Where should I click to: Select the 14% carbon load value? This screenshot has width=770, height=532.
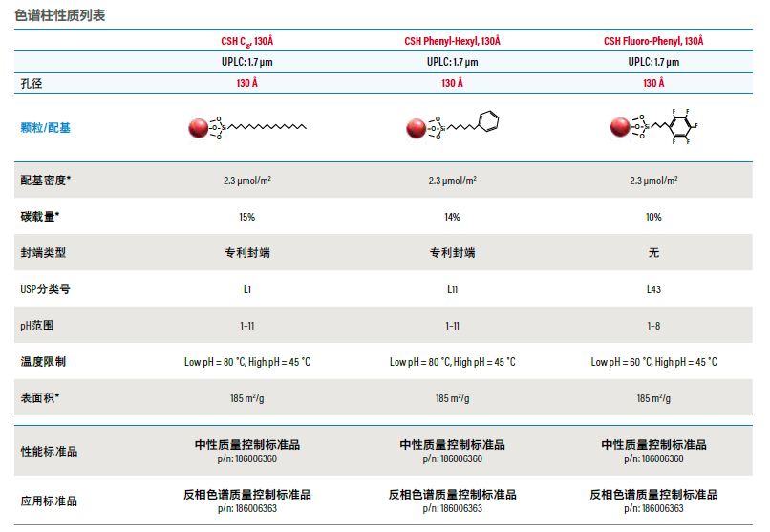pyautogui.click(x=452, y=217)
